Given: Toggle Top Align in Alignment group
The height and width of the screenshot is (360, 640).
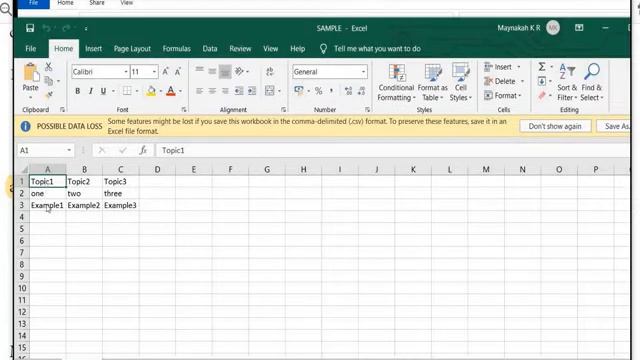Looking at the screenshot, I should click(199, 69).
